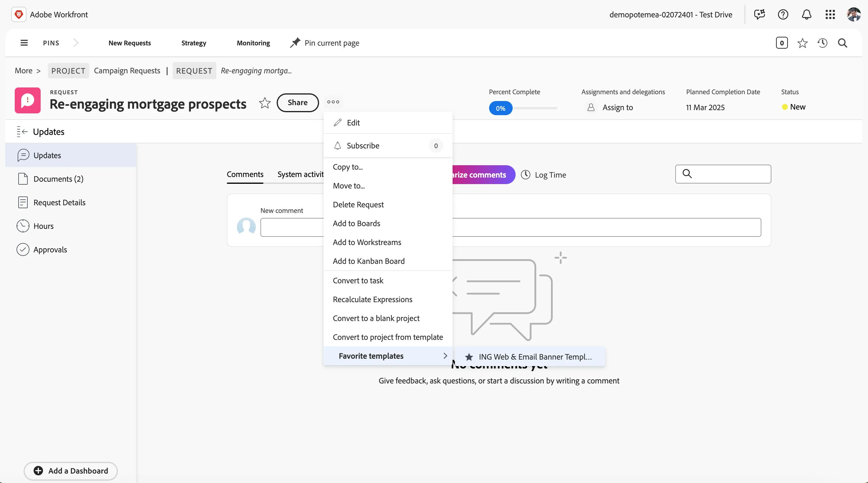Open Request Details section
This screenshot has width=868, height=483.
point(71,202)
